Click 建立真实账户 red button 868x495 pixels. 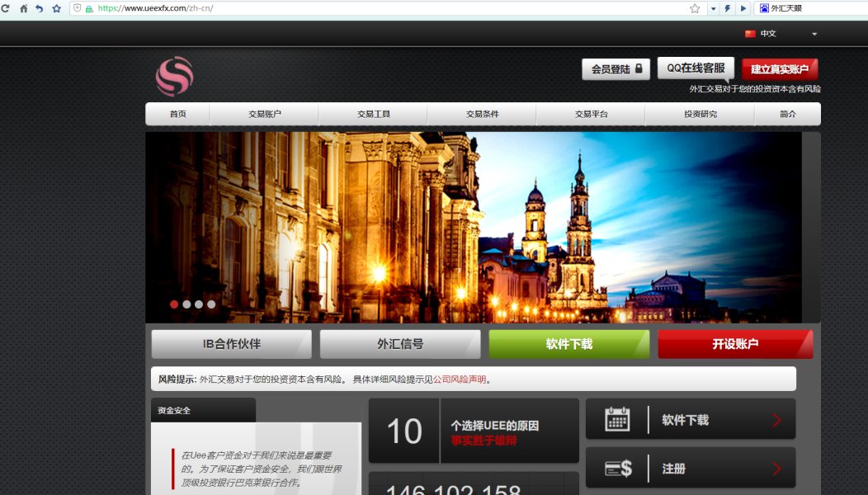click(780, 69)
